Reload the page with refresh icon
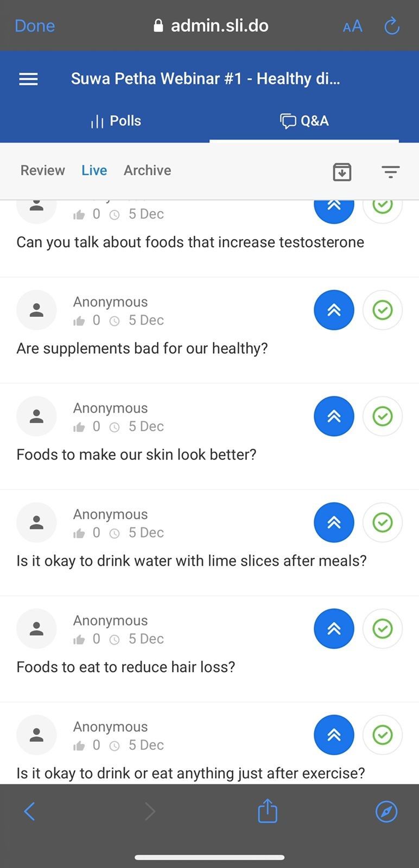Screen dimensions: 419x868 point(391,26)
